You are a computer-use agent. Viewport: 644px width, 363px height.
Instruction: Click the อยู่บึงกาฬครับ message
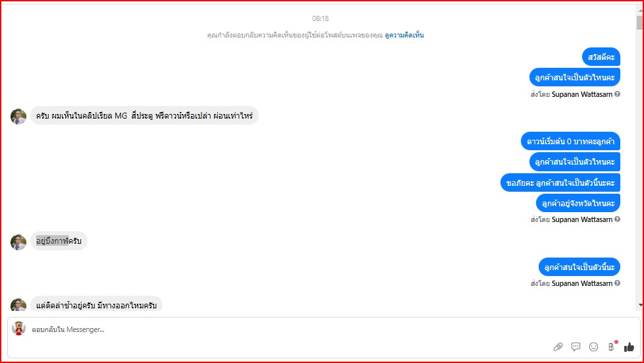click(59, 241)
